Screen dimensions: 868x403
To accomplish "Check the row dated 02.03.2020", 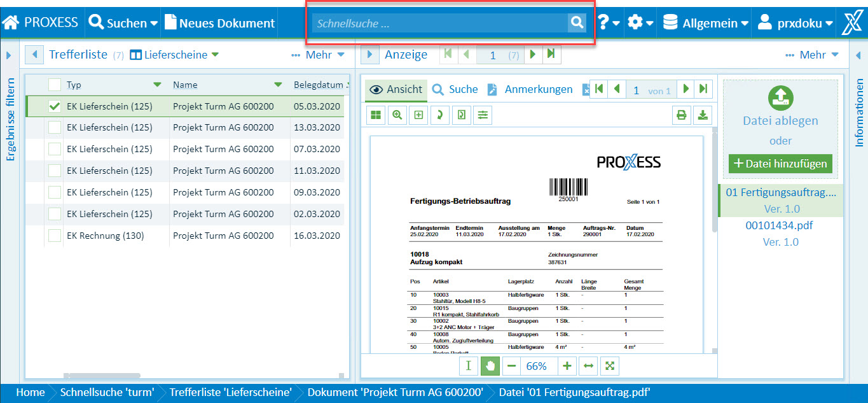I will point(55,215).
